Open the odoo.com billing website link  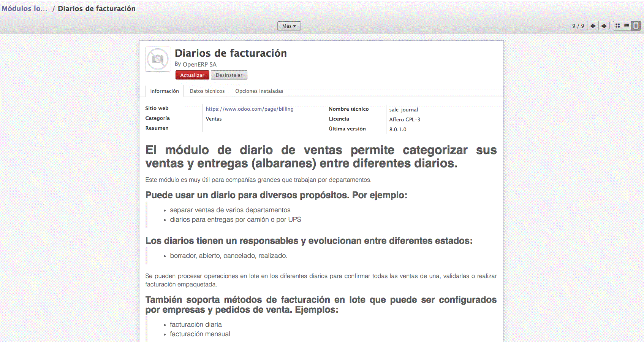[x=250, y=109]
